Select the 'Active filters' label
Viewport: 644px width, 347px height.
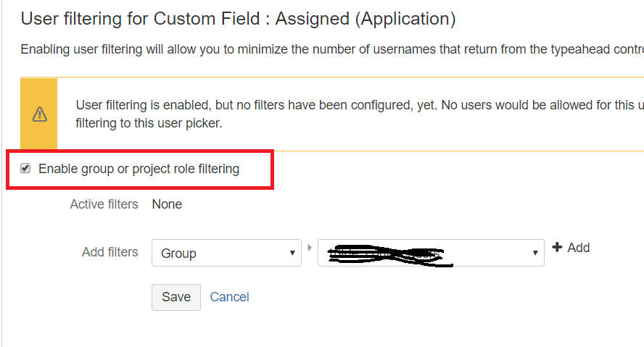pos(104,204)
